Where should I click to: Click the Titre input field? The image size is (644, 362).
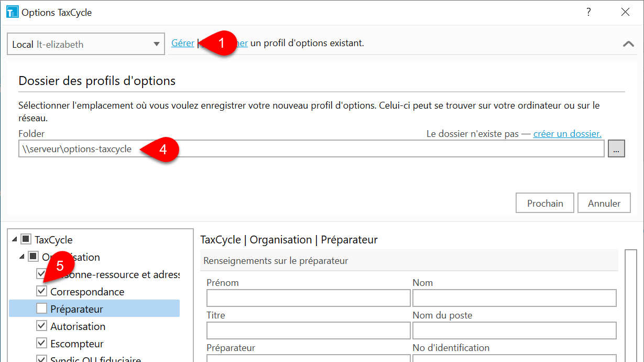click(308, 331)
